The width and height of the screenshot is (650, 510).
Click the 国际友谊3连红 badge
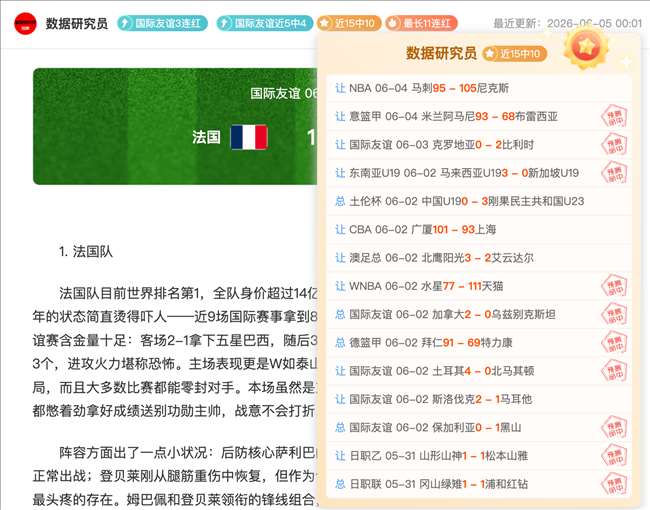coord(162,23)
